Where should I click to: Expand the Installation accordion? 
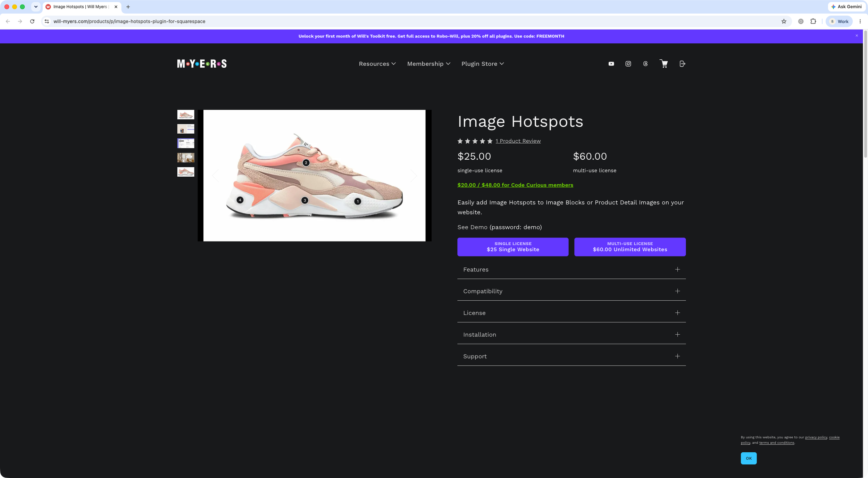571,335
